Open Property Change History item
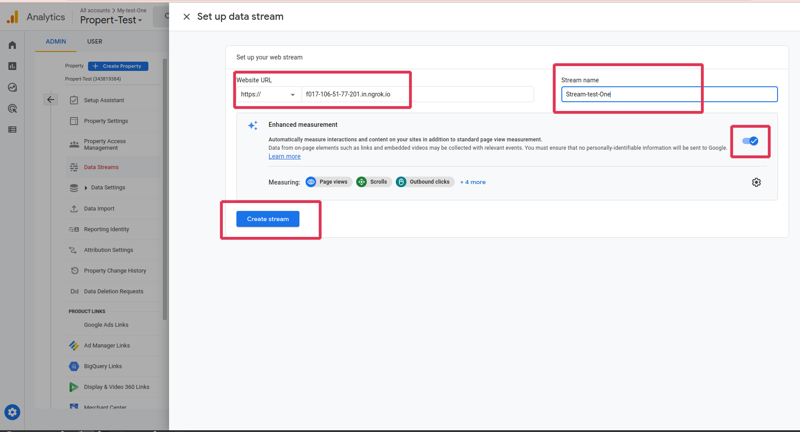The width and height of the screenshot is (800, 432). pyautogui.click(x=115, y=271)
